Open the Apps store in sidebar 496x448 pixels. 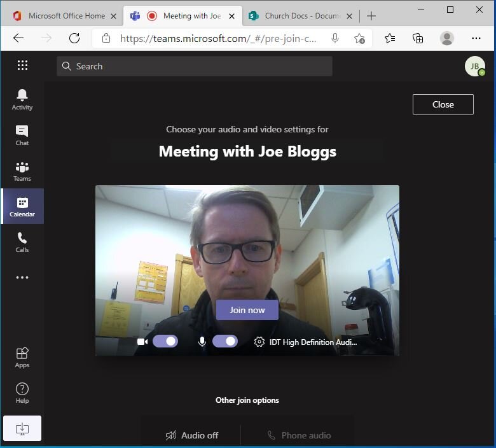[22, 358]
